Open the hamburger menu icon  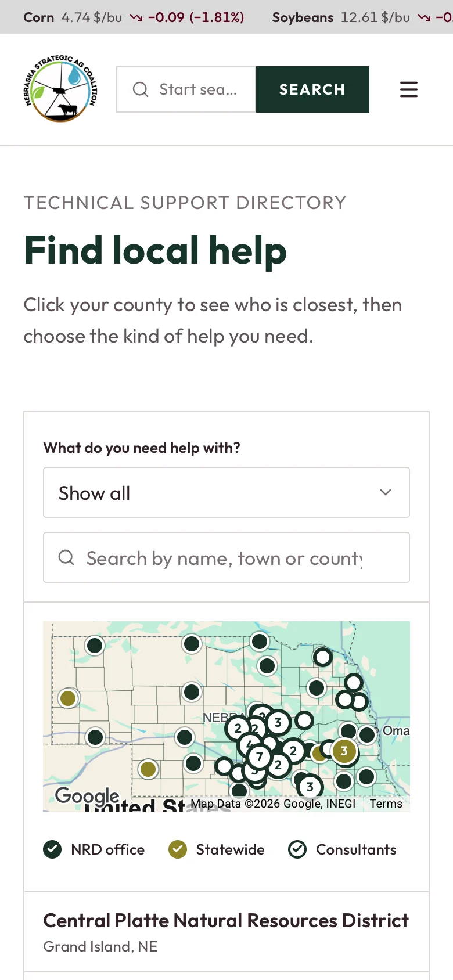pyautogui.click(x=409, y=89)
